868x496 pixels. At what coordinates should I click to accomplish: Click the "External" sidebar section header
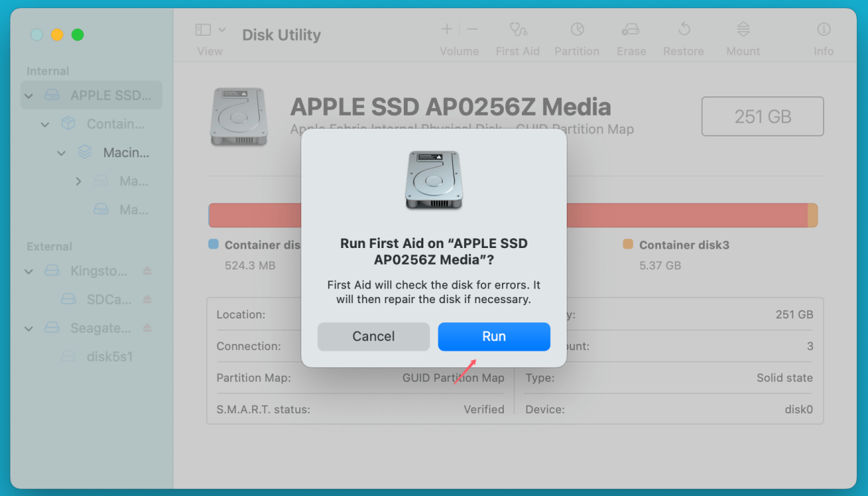(x=49, y=247)
